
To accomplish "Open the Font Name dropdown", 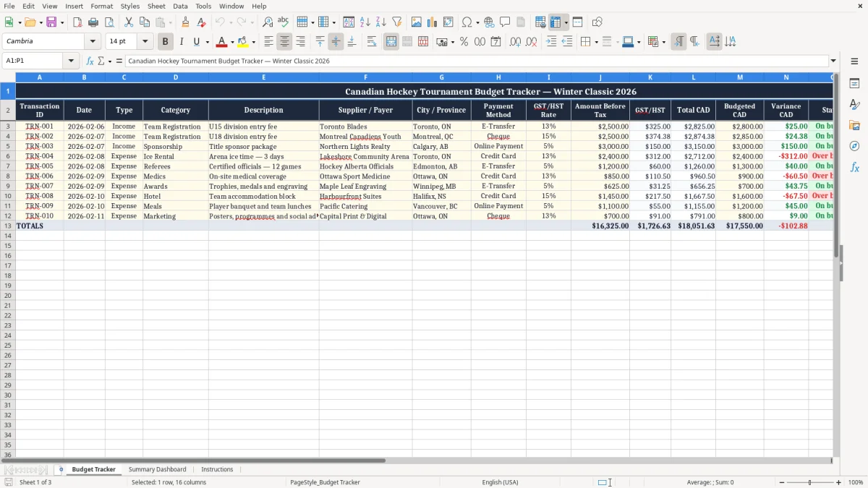I will tap(93, 42).
